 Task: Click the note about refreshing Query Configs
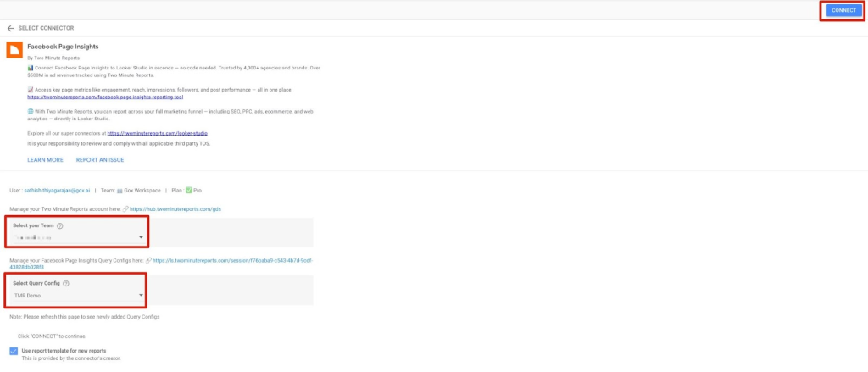(85, 317)
